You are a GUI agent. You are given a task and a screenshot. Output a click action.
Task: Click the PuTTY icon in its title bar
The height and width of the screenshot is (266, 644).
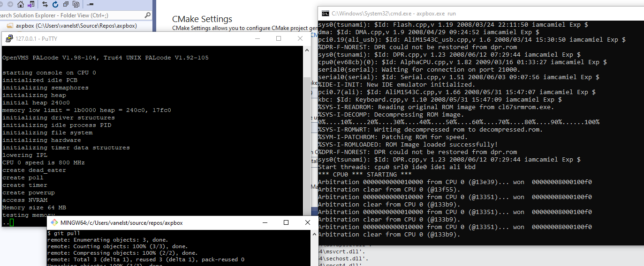pyautogui.click(x=9, y=38)
